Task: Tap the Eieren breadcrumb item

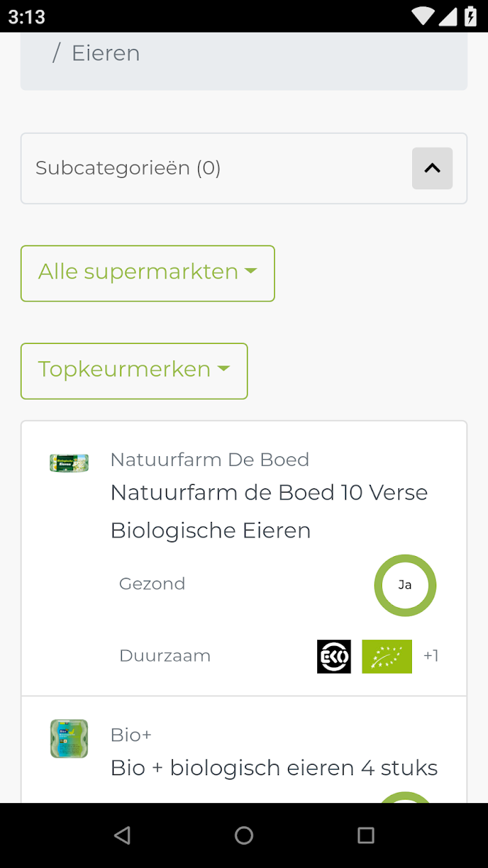Action: [106, 53]
